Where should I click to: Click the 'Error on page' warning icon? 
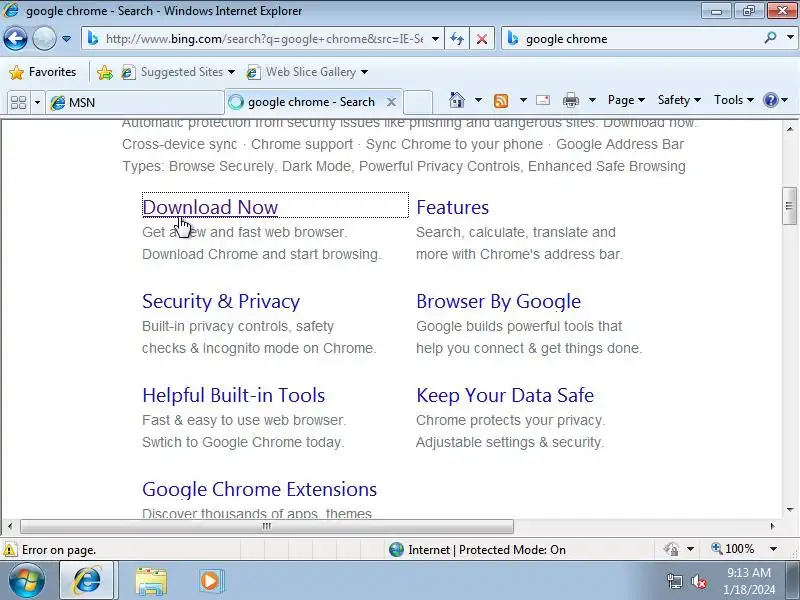(9, 550)
